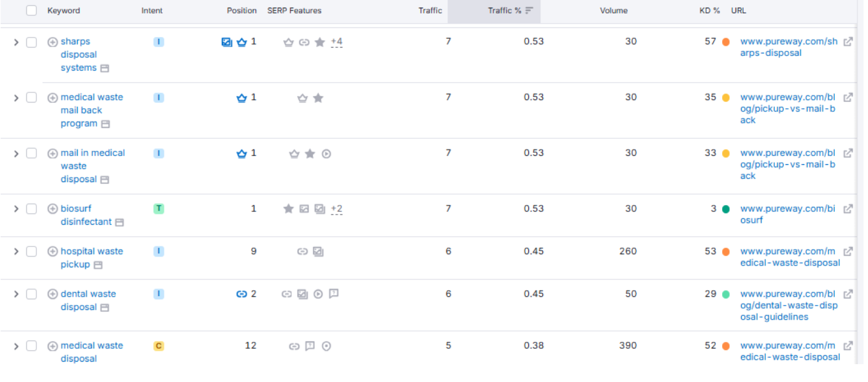View SERP snapshot icon for sharps disposal systems
Viewport: 868px width, 382px height.
(105, 68)
